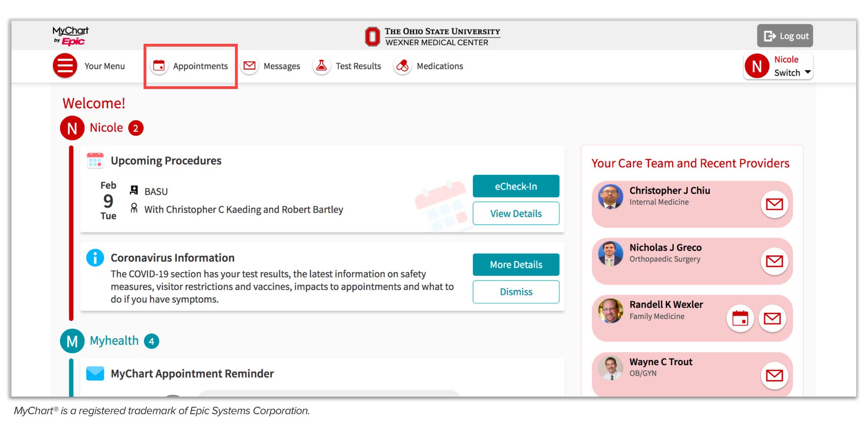Click the Coronavirus Information heading

[x=172, y=258]
